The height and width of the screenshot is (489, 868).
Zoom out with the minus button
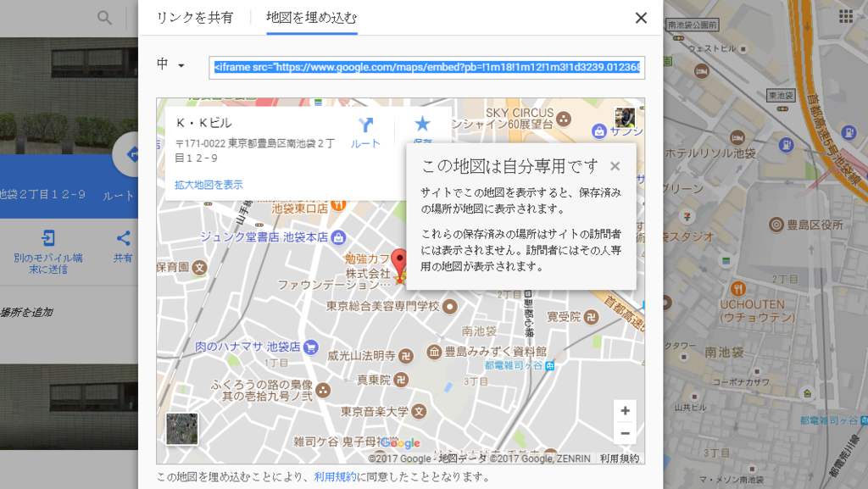[x=625, y=433]
